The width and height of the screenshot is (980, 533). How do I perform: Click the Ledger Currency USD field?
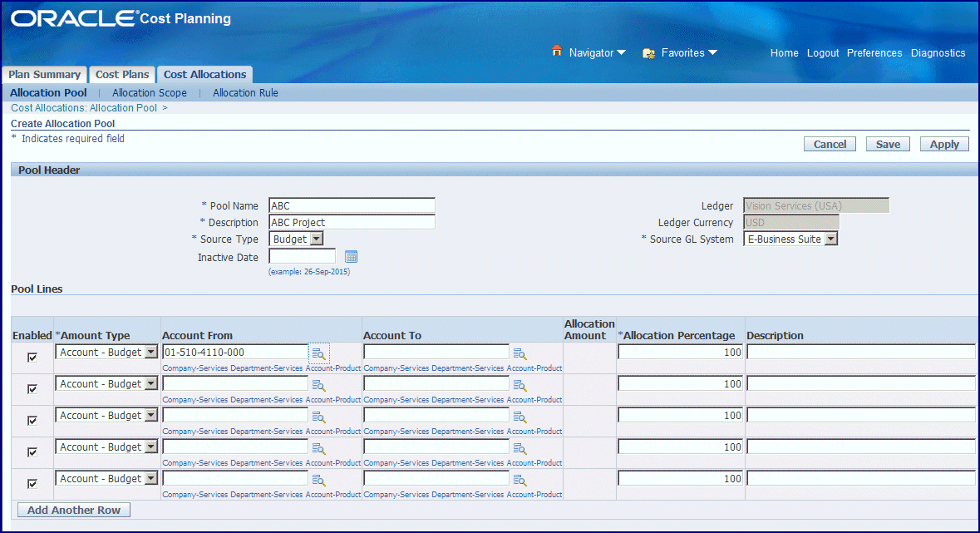coord(791,222)
